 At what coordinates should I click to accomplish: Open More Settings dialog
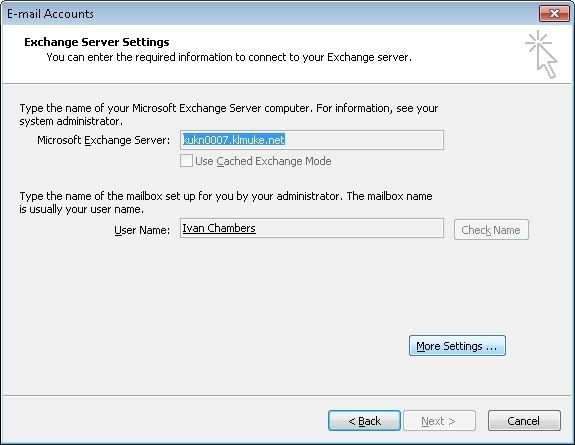[x=457, y=346]
